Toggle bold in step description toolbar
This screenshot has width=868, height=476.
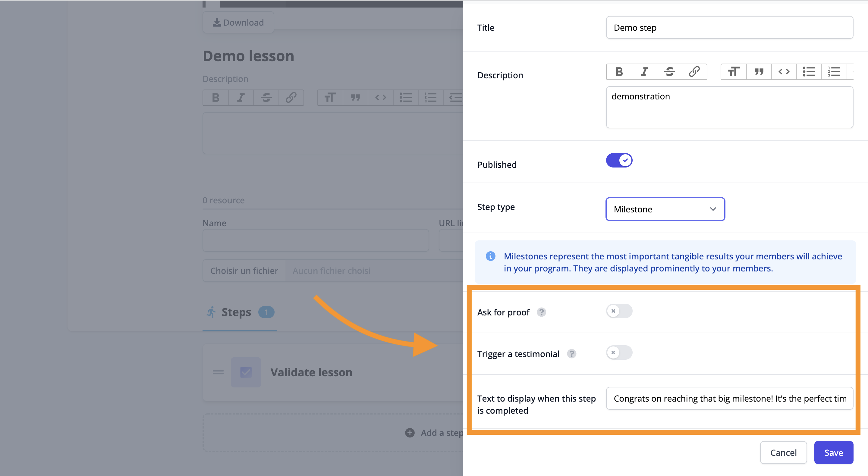point(619,72)
